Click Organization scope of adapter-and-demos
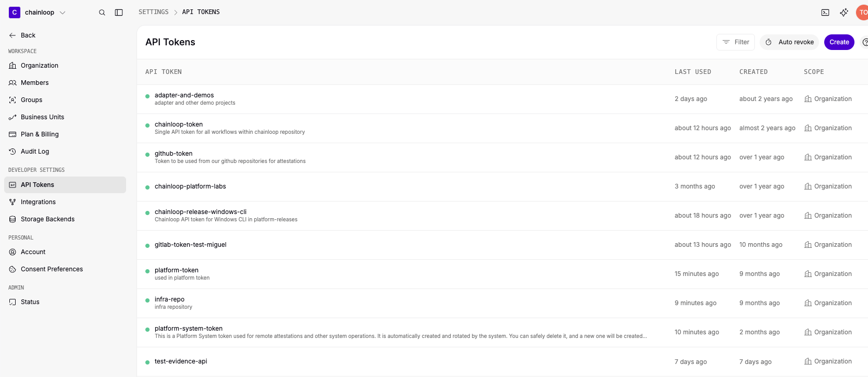Viewport: 868px width, 377px height. 828,99
